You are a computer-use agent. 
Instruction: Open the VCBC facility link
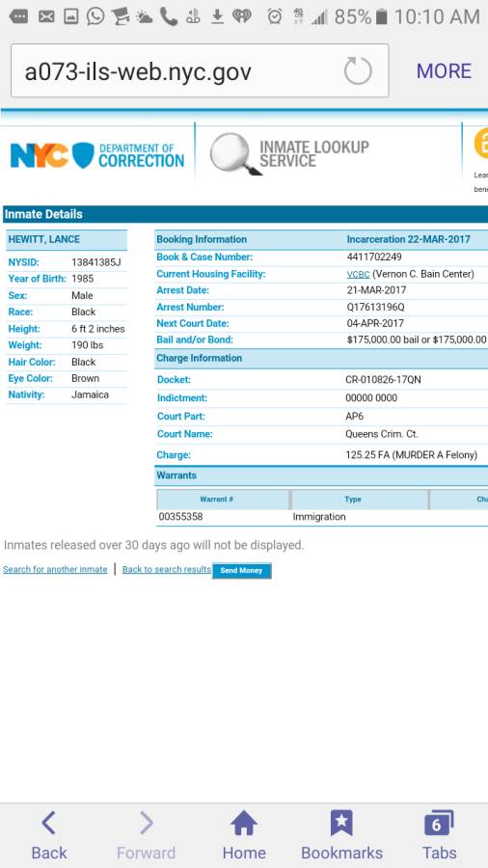[358, 274]
